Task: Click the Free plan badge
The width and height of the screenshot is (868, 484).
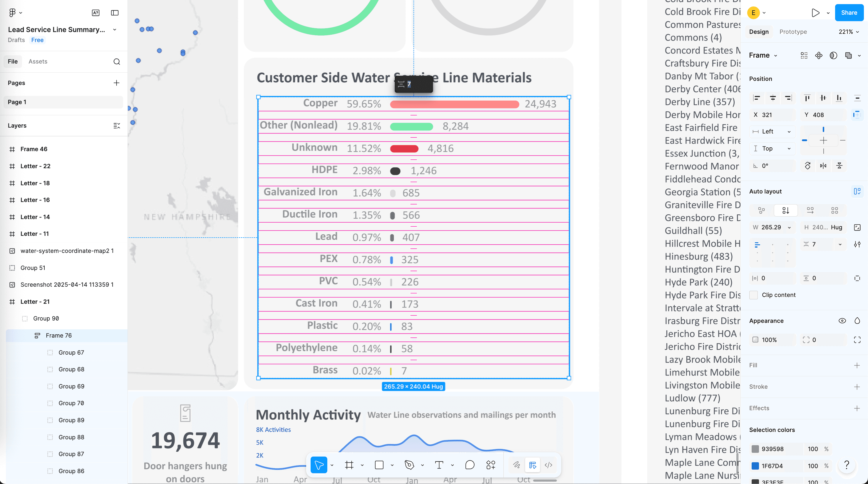Action: coord(37,40)
